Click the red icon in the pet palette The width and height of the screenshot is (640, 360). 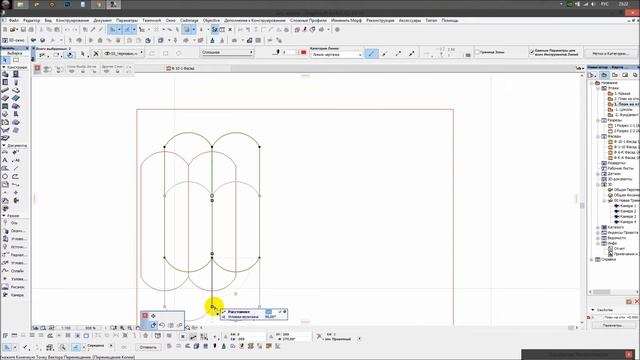coord(145,316)
